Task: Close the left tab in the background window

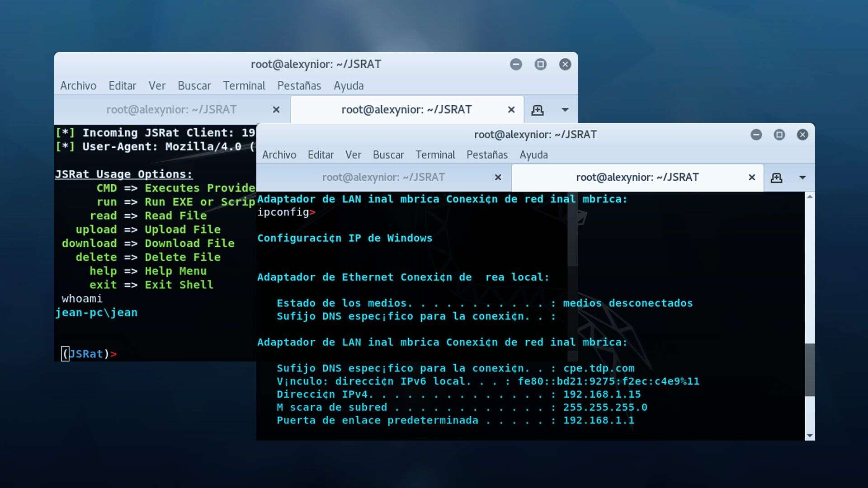Action: pos(276,109)
